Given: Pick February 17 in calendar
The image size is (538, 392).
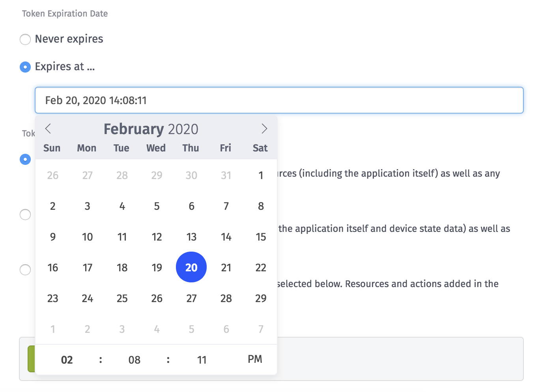Looking at the screenshot, I should (87, 267).
